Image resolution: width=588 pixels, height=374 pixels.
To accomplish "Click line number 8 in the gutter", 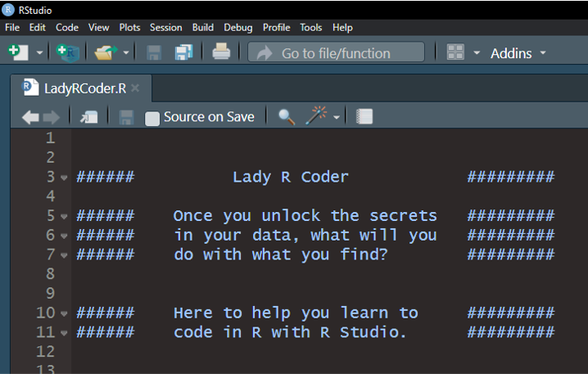I will 51,274.
